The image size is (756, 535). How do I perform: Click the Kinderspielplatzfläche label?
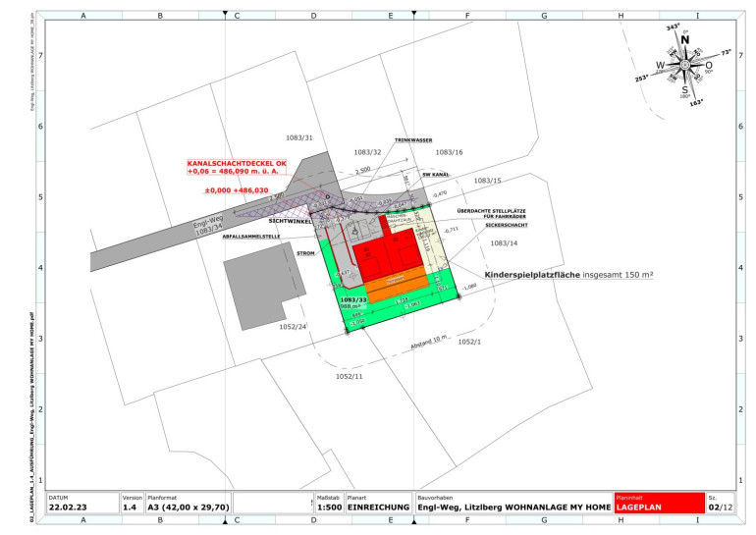click(569, 276)
